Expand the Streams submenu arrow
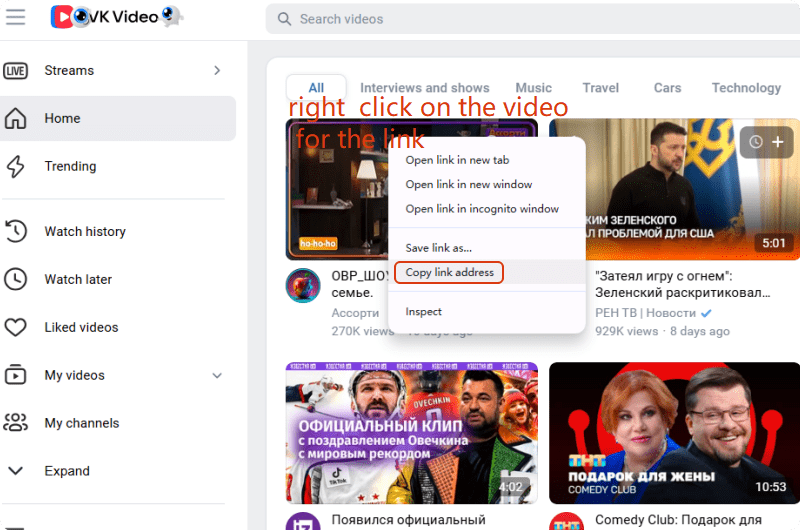800x530 pixels. (x=217, y=71)
